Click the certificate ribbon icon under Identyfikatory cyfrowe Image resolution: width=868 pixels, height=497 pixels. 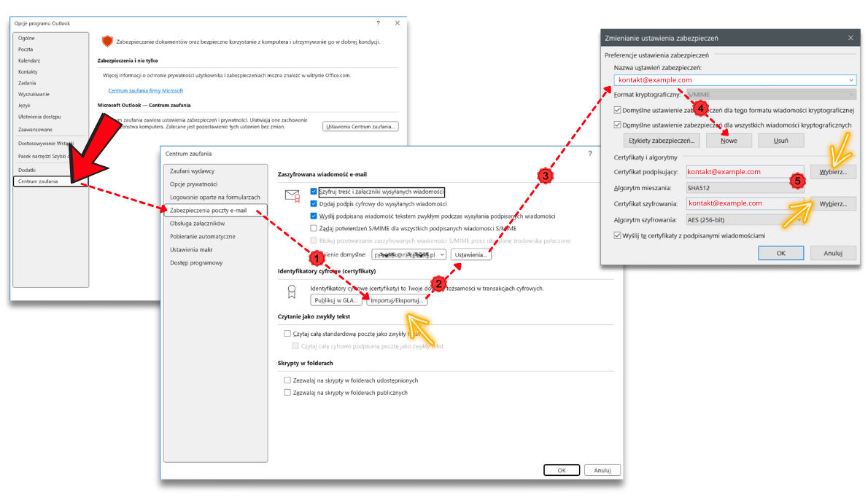[x=292, y=292]
